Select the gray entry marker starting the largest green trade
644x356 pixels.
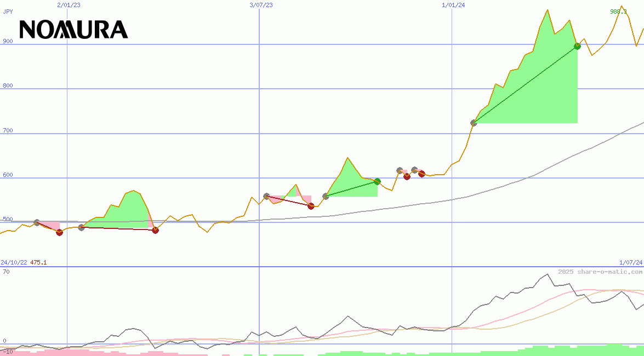tap(474, 123)
